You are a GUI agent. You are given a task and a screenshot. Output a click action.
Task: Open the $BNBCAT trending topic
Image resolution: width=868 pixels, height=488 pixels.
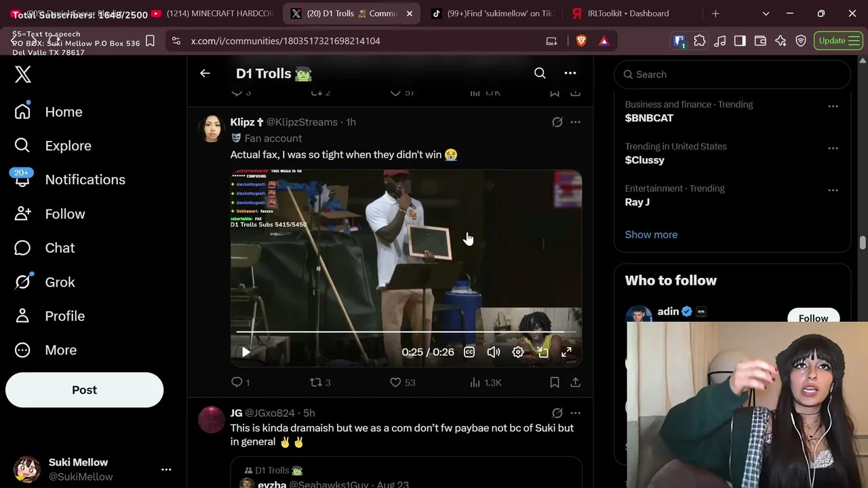pos(649,118)
